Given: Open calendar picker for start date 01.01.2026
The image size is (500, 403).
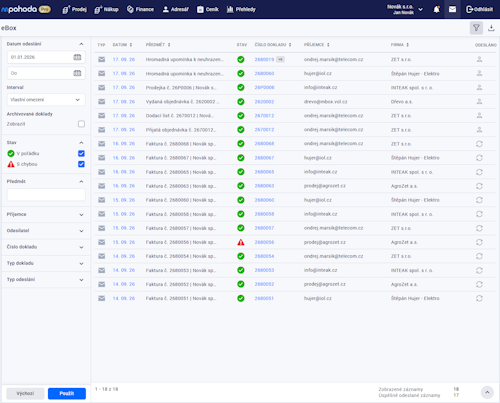Looking at the screenshot, I should [77, 57].
